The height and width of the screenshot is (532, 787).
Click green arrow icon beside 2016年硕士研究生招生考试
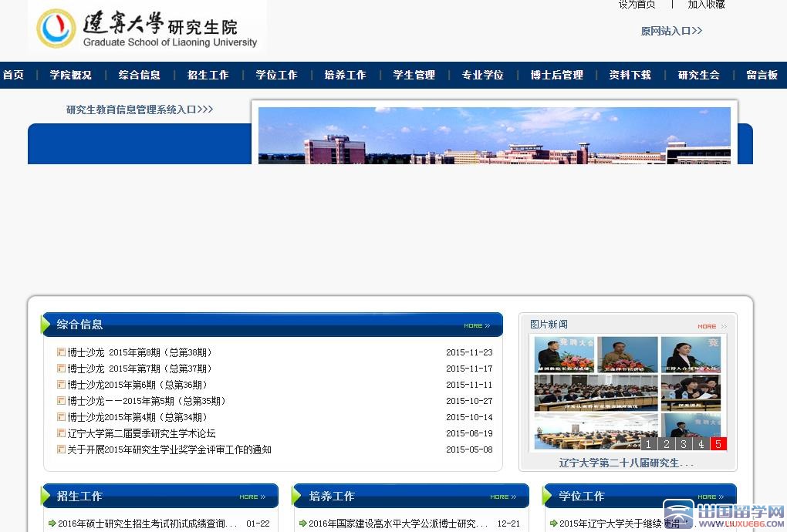pyautogui.click(x=52, y=524)
